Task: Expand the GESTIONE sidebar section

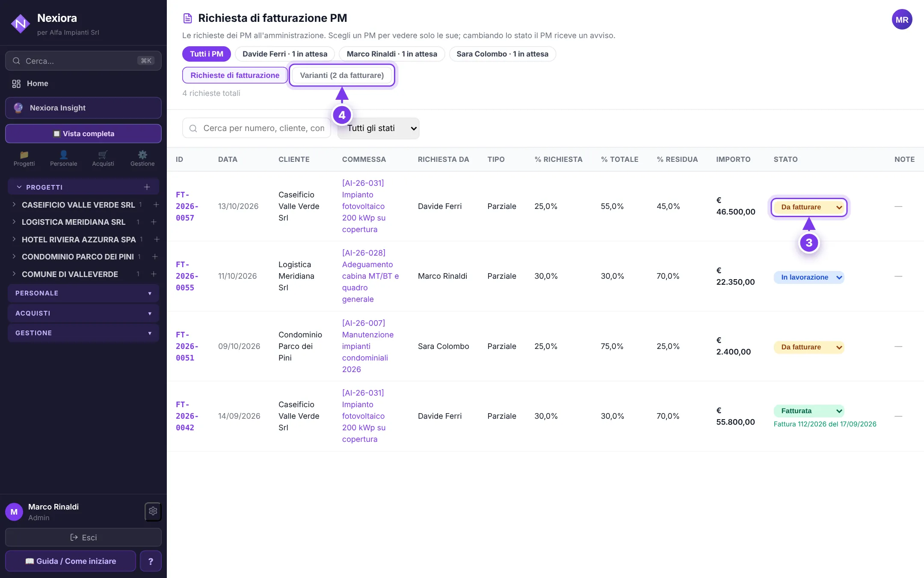Action: 83,333
